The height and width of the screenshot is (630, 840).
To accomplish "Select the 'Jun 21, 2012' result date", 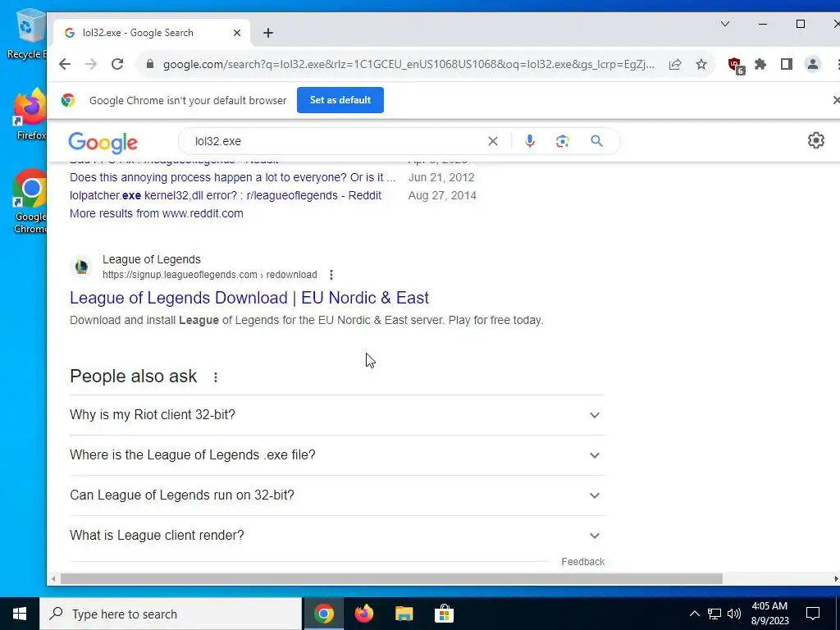I will (x=441, y=177).
